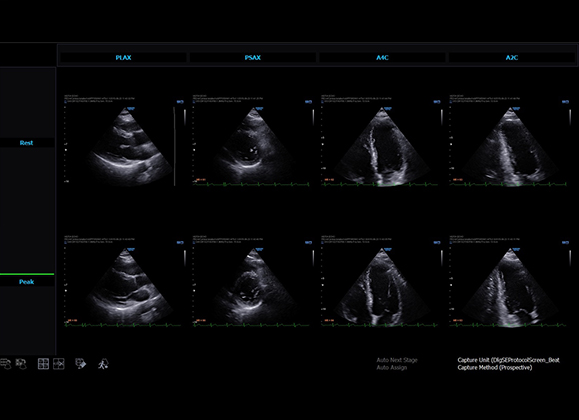Click the patient list icon in the bottom toolbar
579x420 pixels.
pyautogui.click(x=5, y=364)
